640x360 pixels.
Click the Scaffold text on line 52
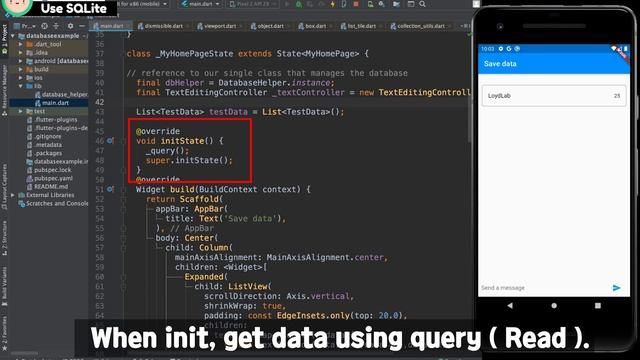coord(199,199)
